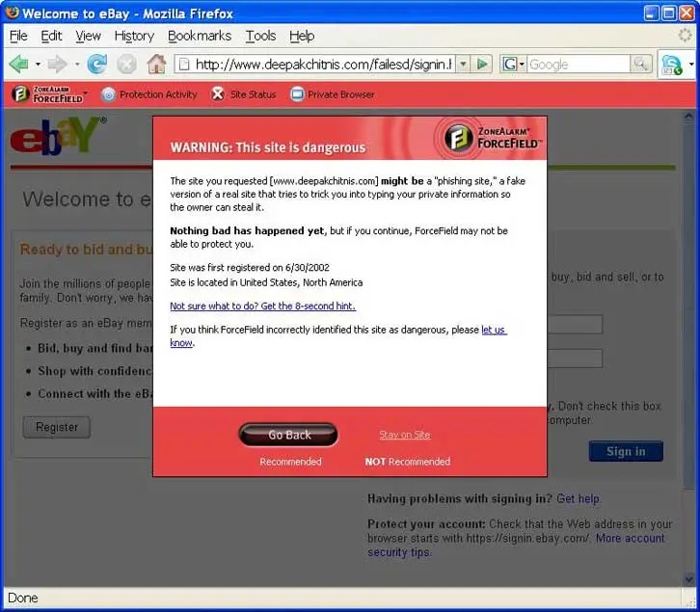The image size is (700, 612).
Task: Open More account security tips link
Action: (517, 545)
